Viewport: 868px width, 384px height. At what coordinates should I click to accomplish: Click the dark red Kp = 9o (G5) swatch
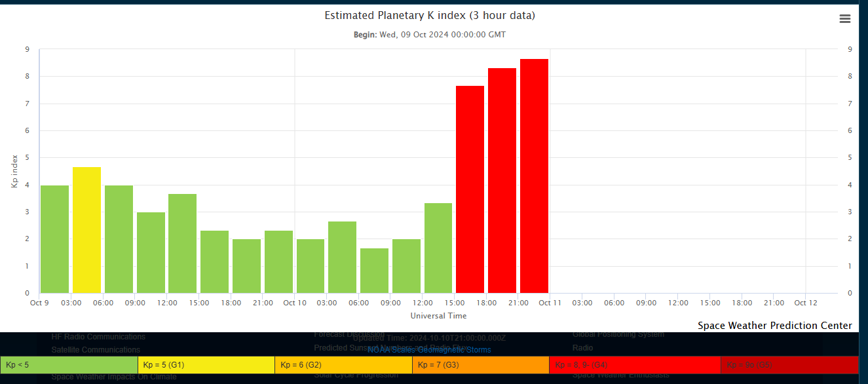[789, 365]
